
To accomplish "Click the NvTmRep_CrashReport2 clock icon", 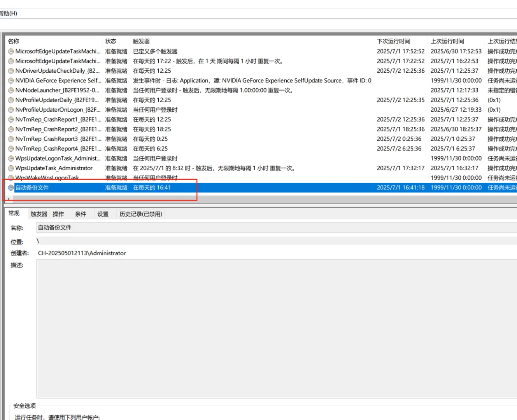I will pyautogui.click(x=11, y=129).
